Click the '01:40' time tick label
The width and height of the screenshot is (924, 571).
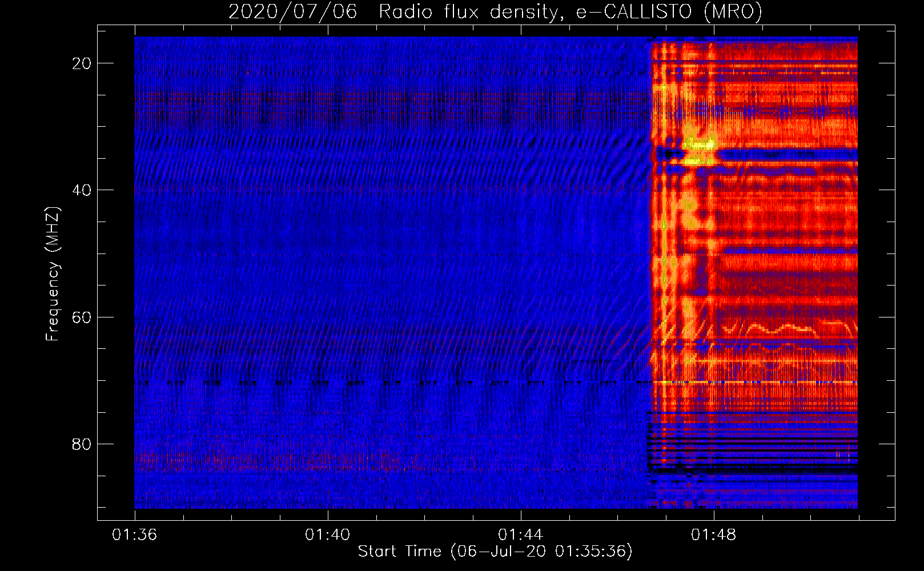pos(328,535)
